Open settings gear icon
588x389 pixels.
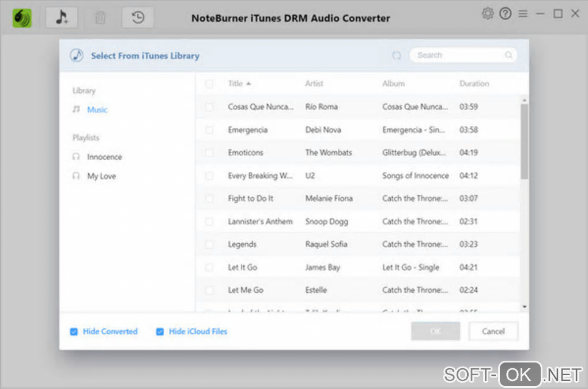coord(488,14)
